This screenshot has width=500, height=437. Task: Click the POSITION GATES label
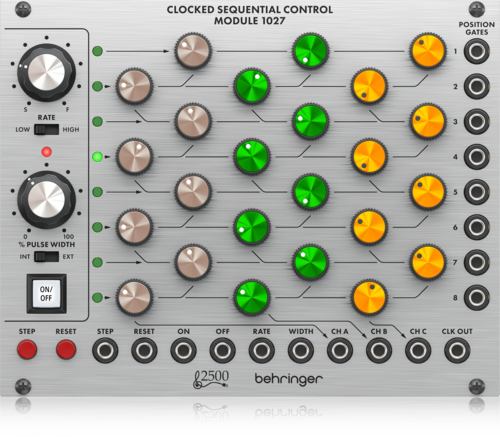click(477, 28)
